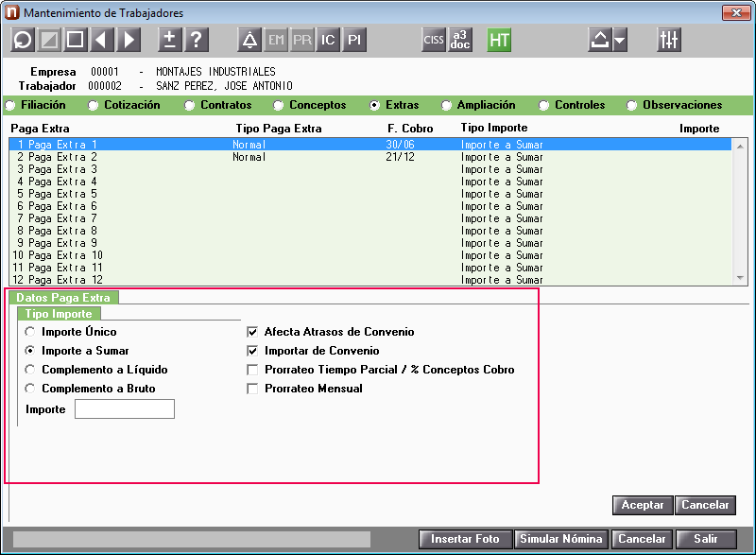This screenshot has width=756, height=555.
Task: Select row 12 Paga Extra 12
Action: pyautogui.click(x=369, y=280)
